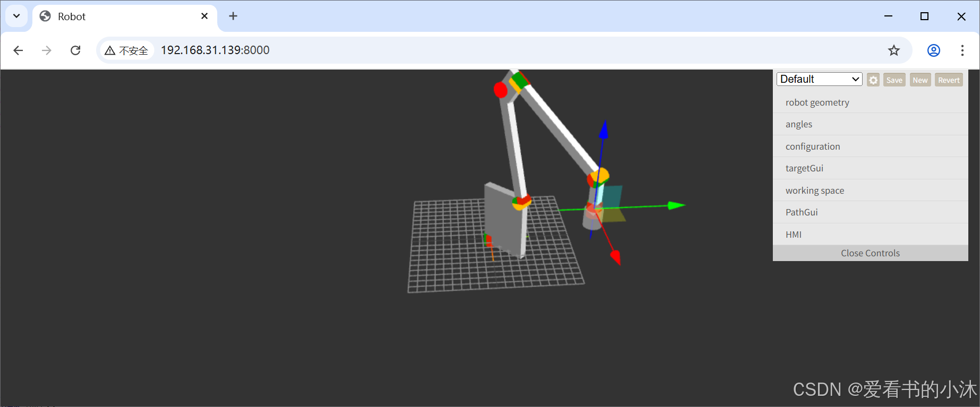Click the blue Z-axis arrow tip

point(603,130)
